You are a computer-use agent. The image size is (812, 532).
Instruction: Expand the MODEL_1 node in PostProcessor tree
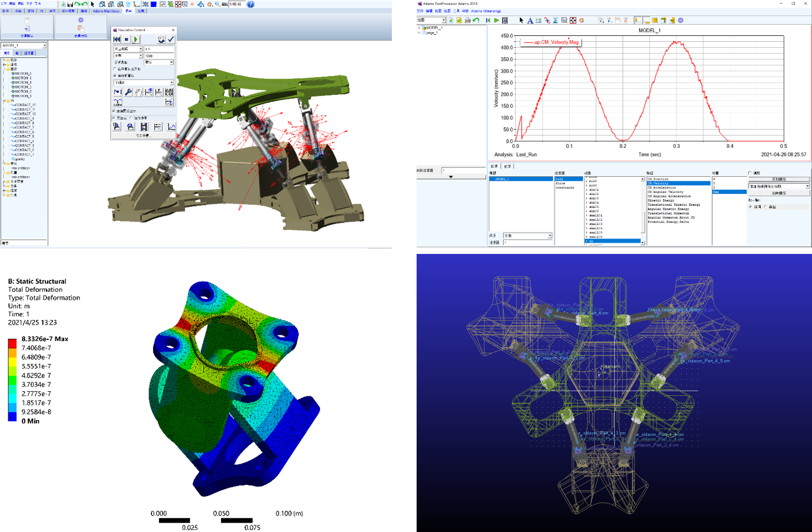pos(419,28)
